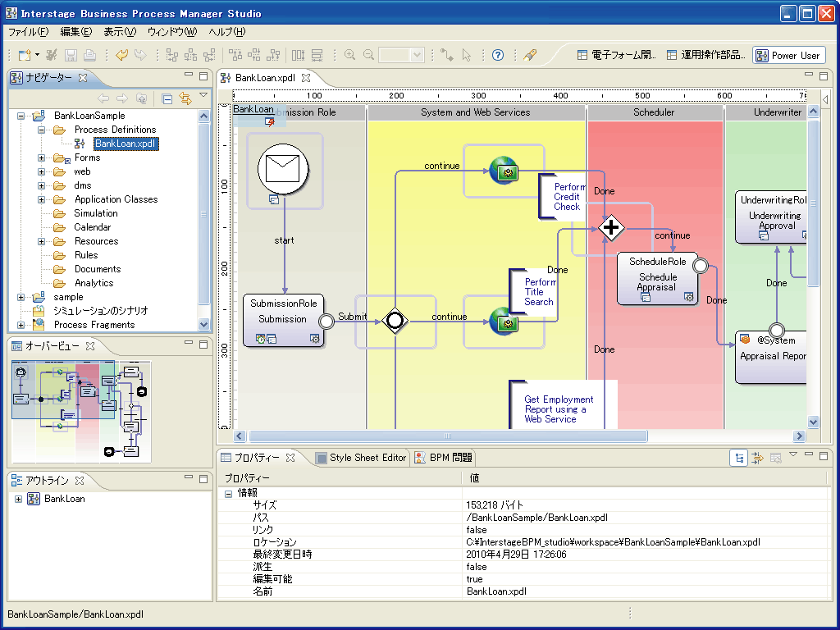Expand the Process Fragments node

coord(21,325)
